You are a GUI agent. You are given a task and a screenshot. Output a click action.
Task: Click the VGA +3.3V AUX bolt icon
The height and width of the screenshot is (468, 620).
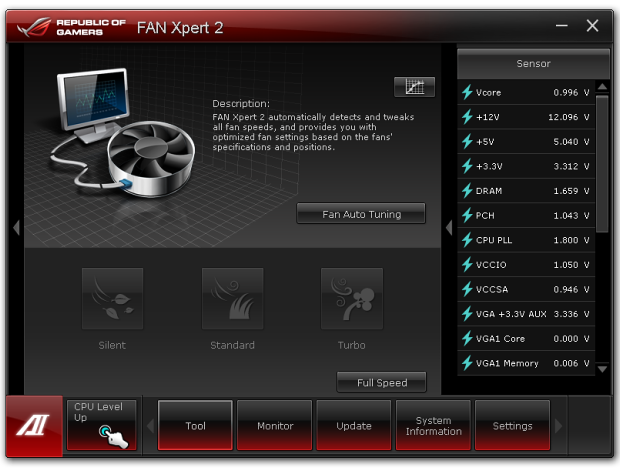pyautogui.click(x=467, y=313)
